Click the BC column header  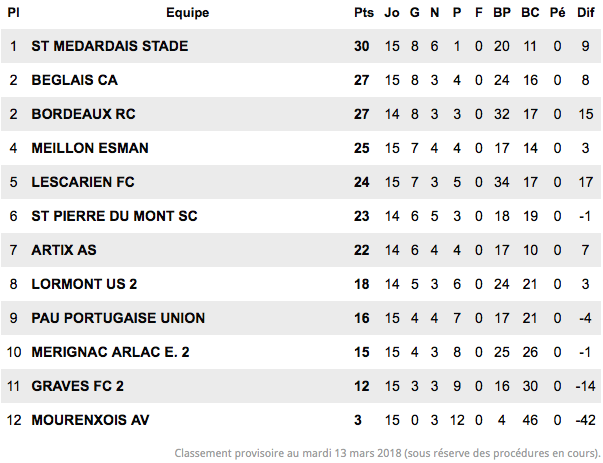pos(530,13)
